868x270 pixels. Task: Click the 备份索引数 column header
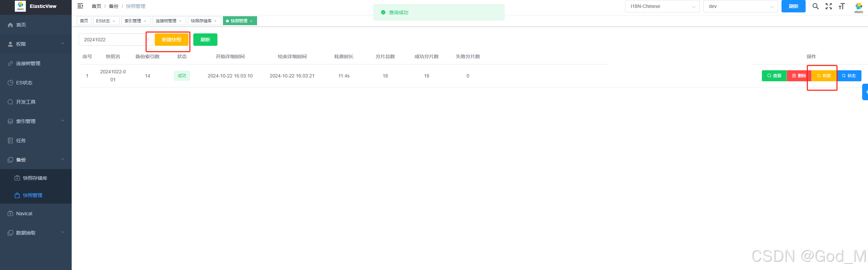click(x=147, y=56)
